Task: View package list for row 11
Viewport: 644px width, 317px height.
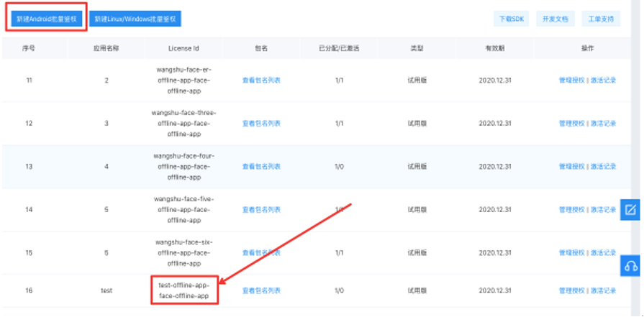Action: pyautogui.click(x=261, y=81)
